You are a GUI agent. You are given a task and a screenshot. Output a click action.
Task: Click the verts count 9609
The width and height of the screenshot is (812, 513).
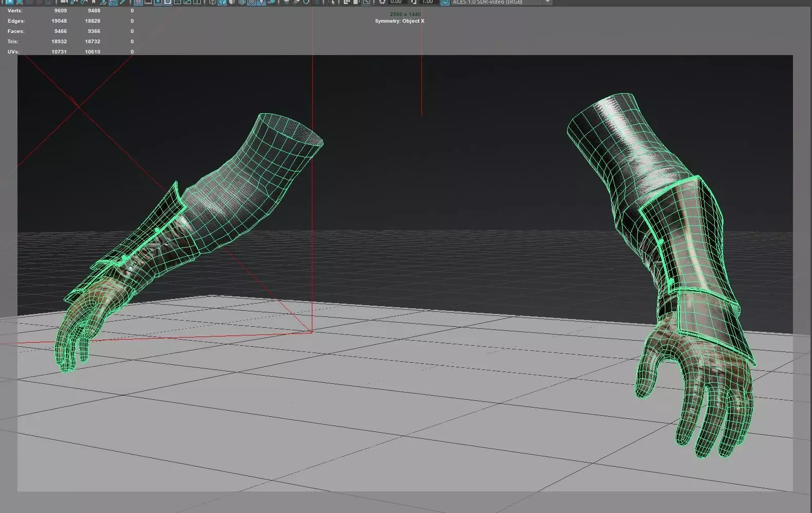tap(60, 11)
